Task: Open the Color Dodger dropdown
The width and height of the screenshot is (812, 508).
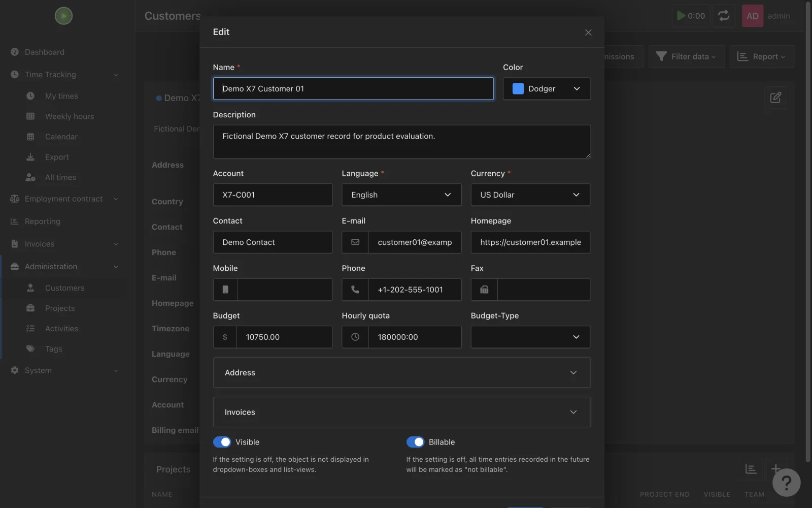Action: 547,88
